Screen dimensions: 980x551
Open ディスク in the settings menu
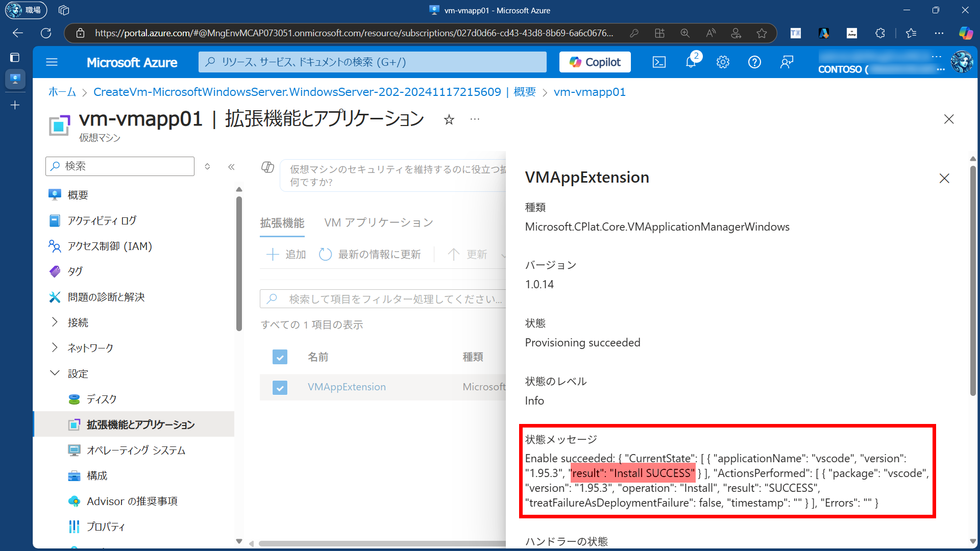point(101,399)
